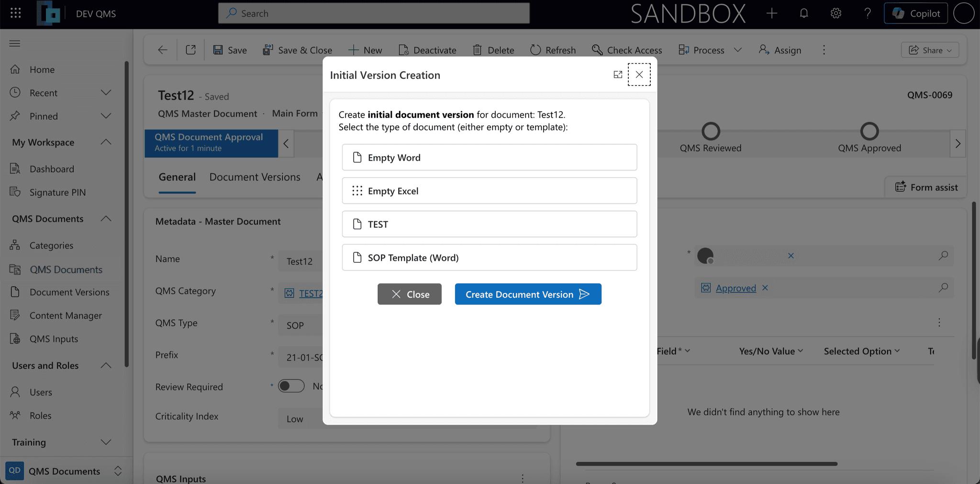The height and width of the screenshot is (484, 980).
Task: Click Assign in the command bar
Action: [x=780, y=50]
